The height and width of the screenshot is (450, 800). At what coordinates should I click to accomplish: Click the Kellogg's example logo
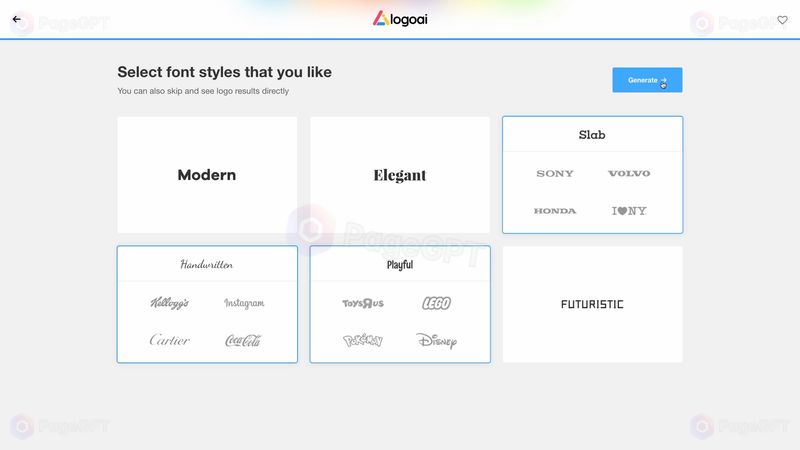pos(169,303)
